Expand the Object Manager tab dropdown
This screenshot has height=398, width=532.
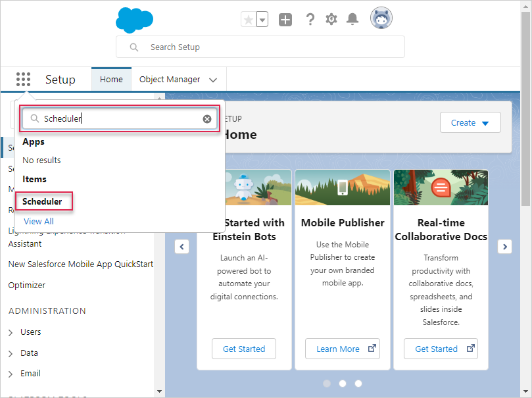pyautogui.click(x=213, y=80)
